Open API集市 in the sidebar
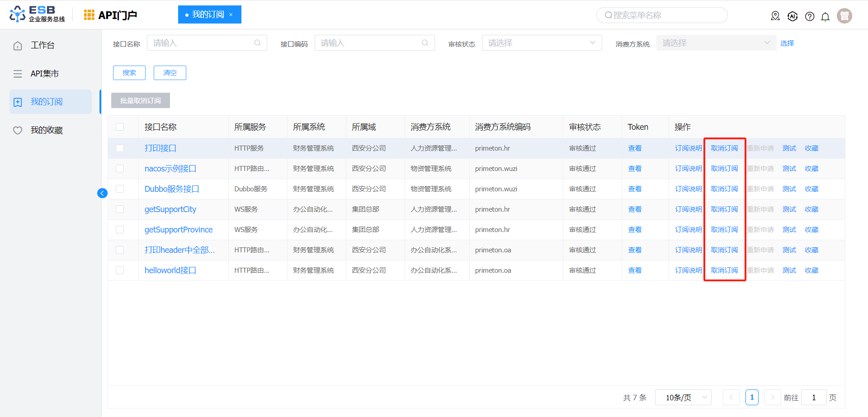Screen dimensions: 868x417 (45, 74)
